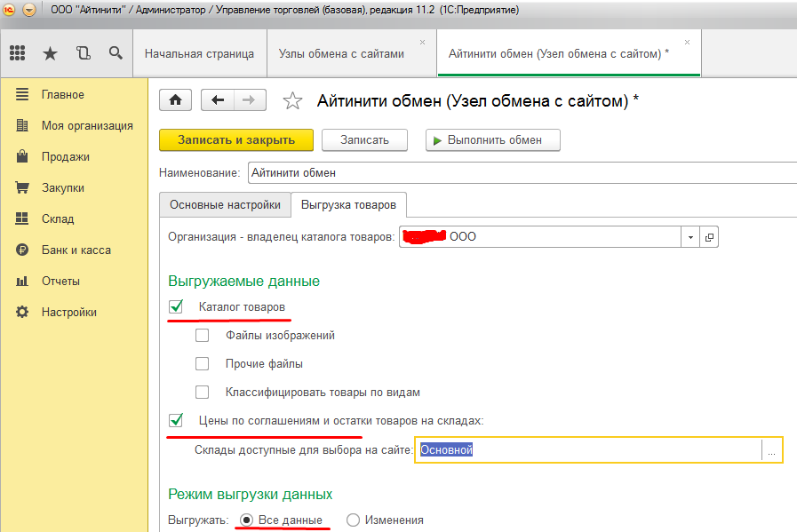Switch to Основные настройки tab
The width and height of the screenshot is (797, 532).
(225, 204)
